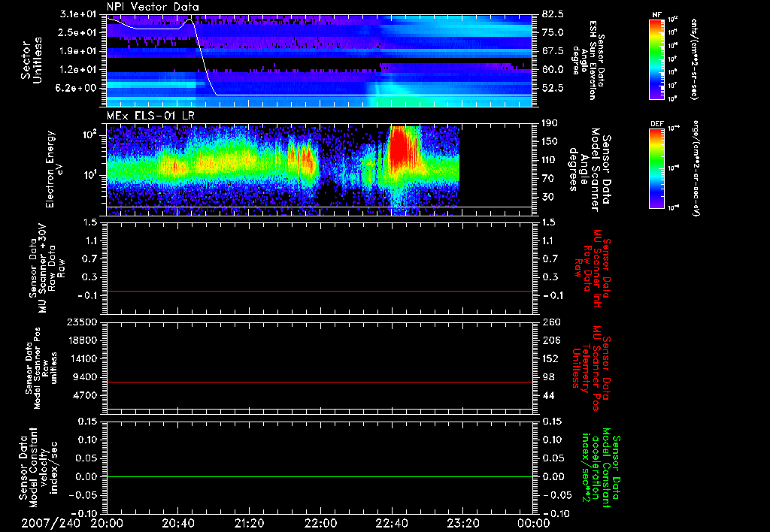Click the red line in Scanner Pos panel
Screen dimensions: 770x532
pos(320,382)
